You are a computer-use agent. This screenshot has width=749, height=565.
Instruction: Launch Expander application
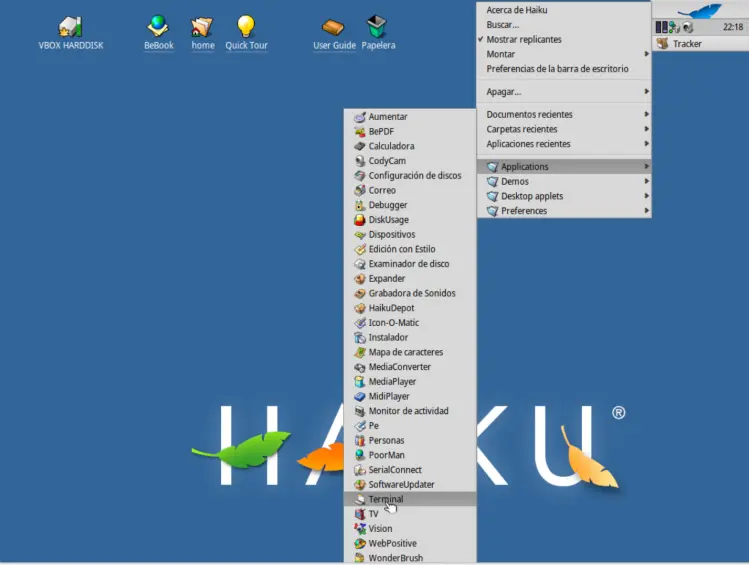[x=410, y=278]
